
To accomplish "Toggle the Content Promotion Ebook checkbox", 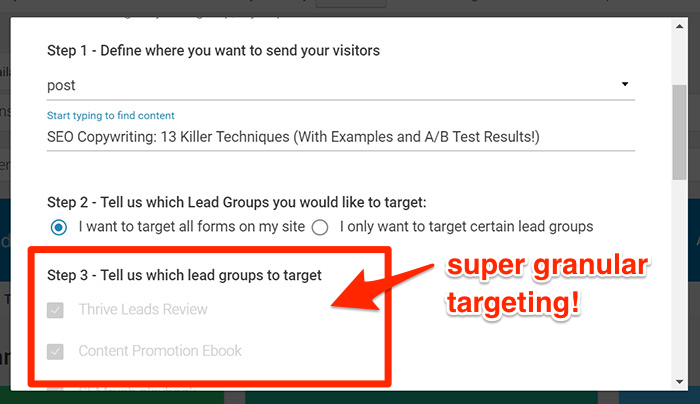I will pyautogui.click(x=56, y=352).
